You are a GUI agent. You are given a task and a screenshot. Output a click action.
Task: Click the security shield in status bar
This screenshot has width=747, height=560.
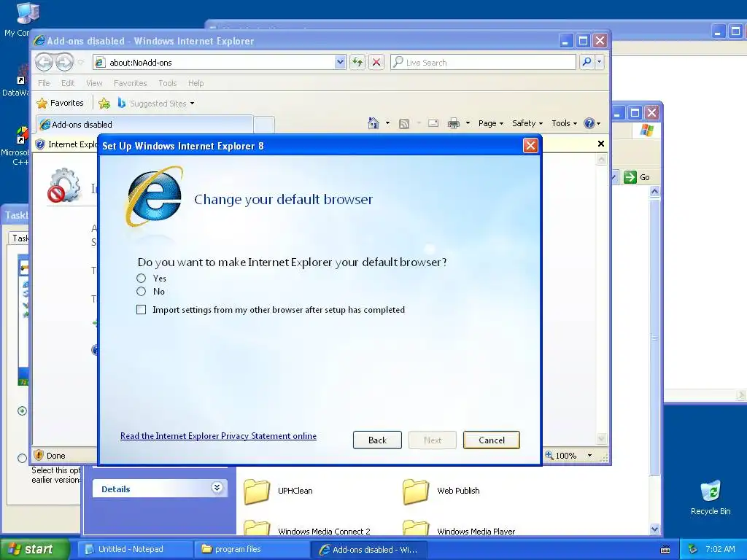pos(39,455)
